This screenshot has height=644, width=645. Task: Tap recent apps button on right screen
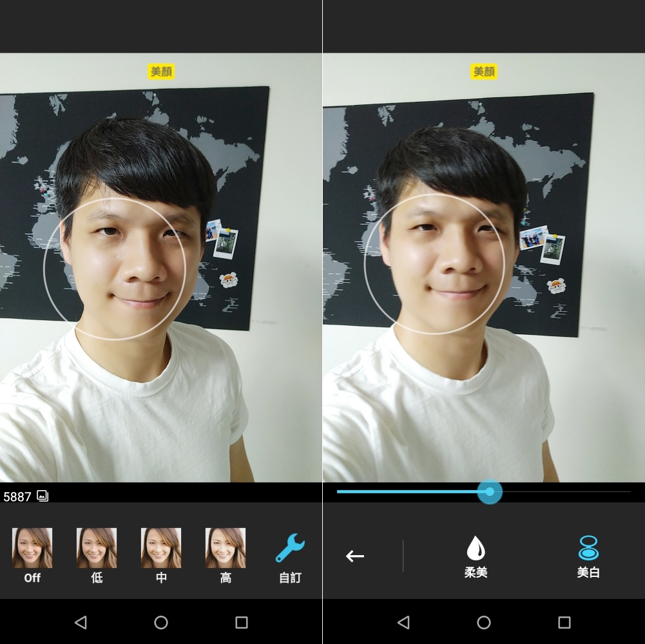pos(564,622)
